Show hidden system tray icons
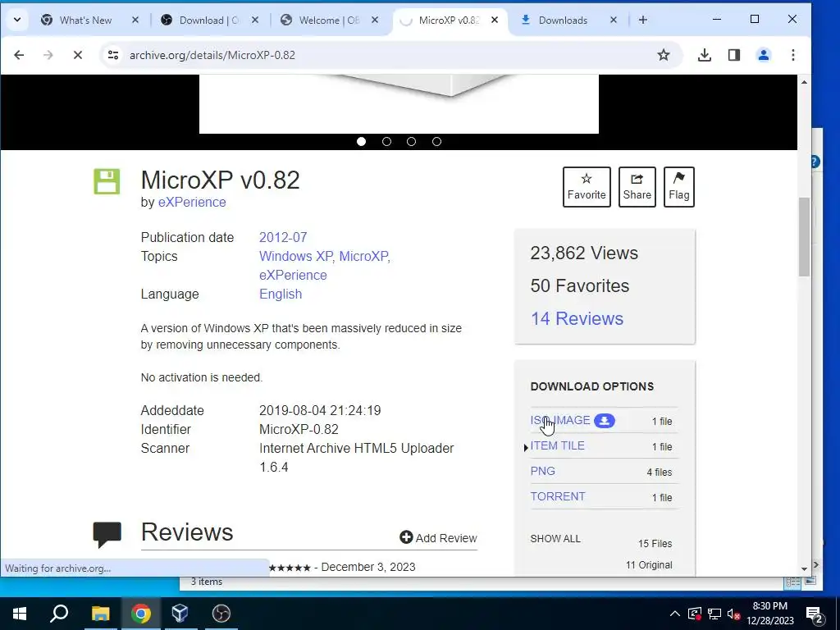The height and width of the screenshot is (630, 840). (675, 614)
